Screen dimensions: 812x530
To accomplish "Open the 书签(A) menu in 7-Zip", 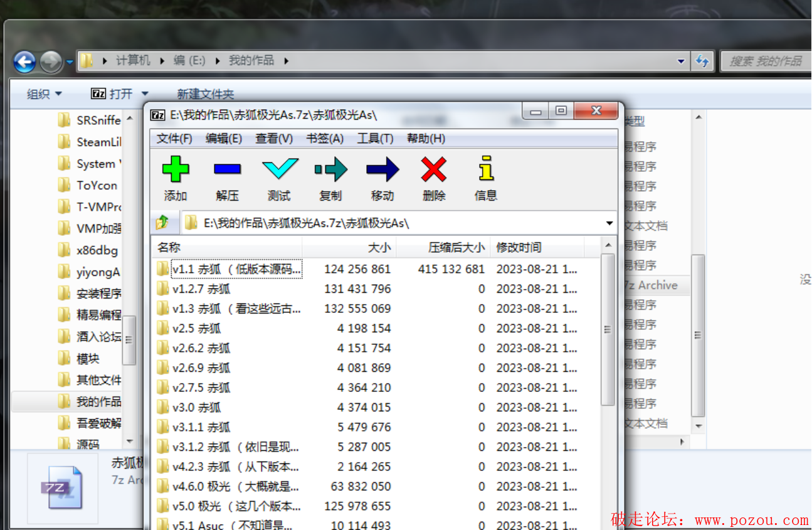I will click(325, 139).
